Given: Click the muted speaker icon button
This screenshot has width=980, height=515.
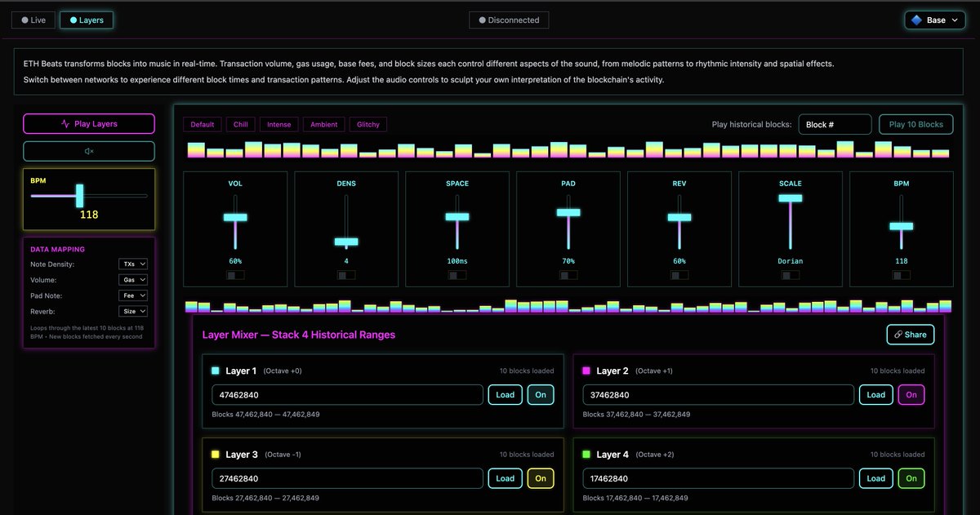Looking at the screenshot, I should [88, 151].
